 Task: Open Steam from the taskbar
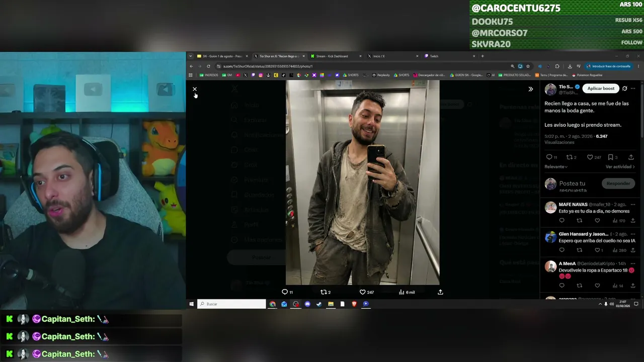(319, 304)
